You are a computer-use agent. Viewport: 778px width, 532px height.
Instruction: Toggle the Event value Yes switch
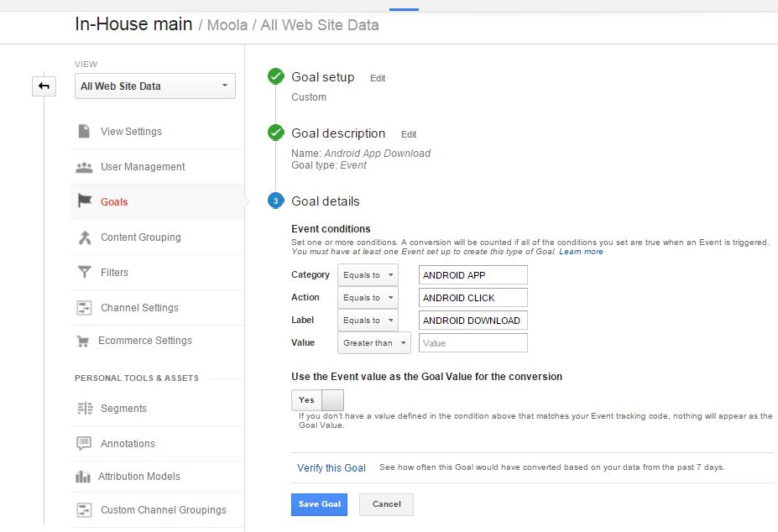pos(317,400)
